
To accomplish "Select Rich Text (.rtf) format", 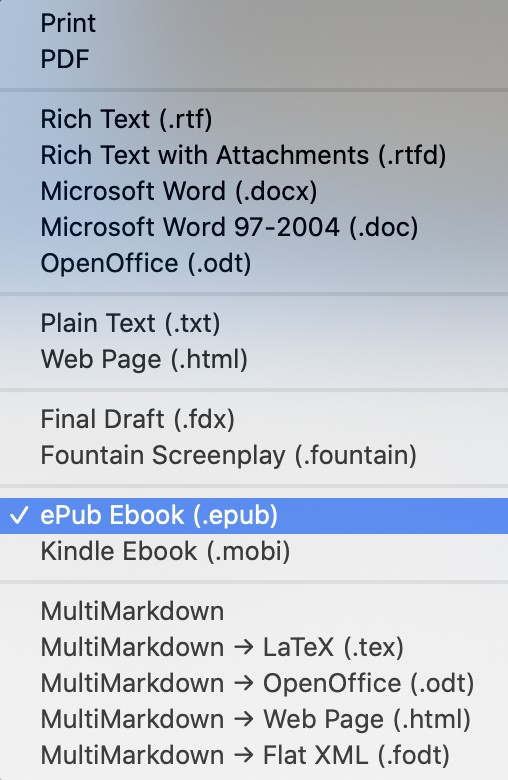I will click(254, 119).
